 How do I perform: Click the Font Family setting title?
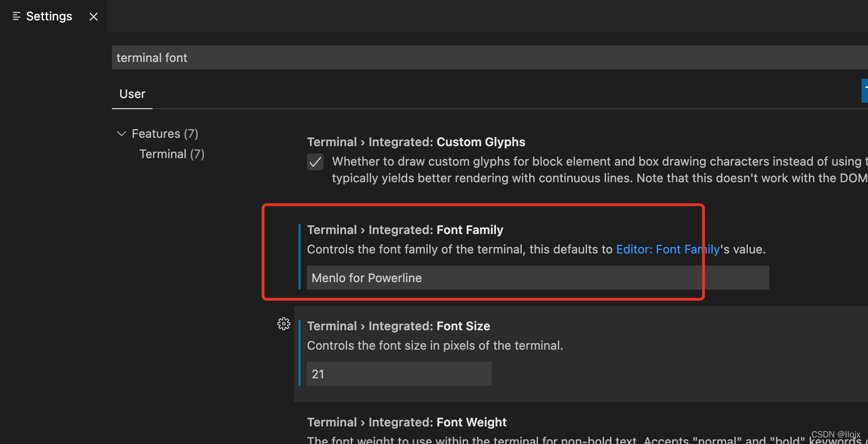[x=405, y=230]
